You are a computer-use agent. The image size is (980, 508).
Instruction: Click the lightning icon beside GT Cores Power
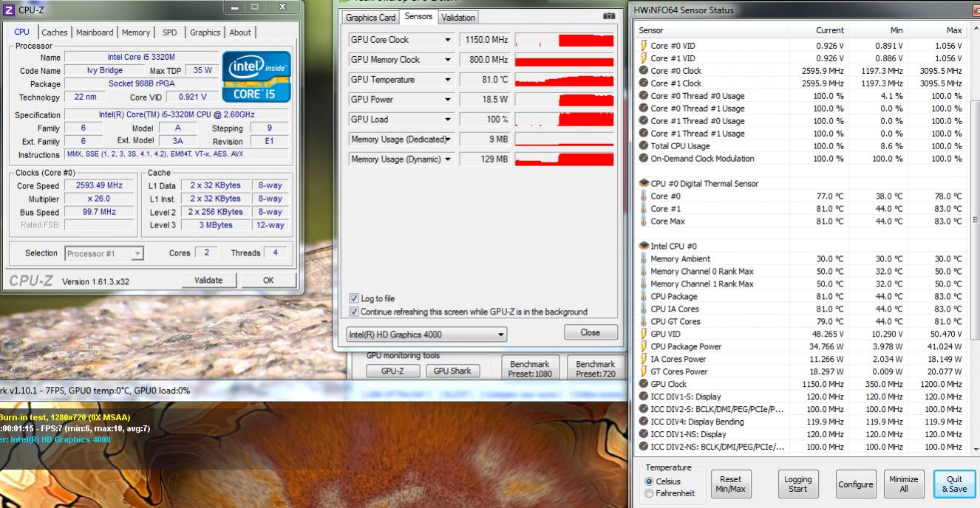(x=644, y=372)
